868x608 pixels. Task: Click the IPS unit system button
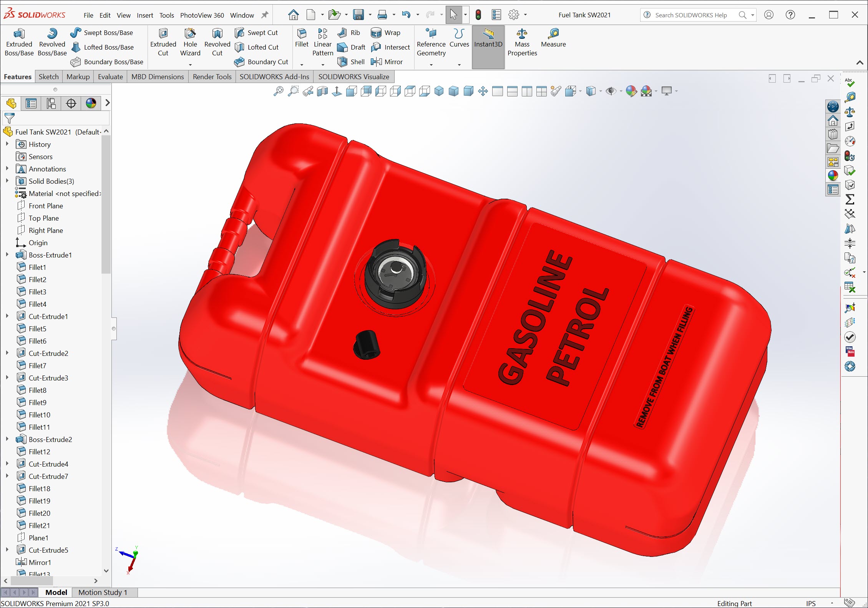pos(811,603)
